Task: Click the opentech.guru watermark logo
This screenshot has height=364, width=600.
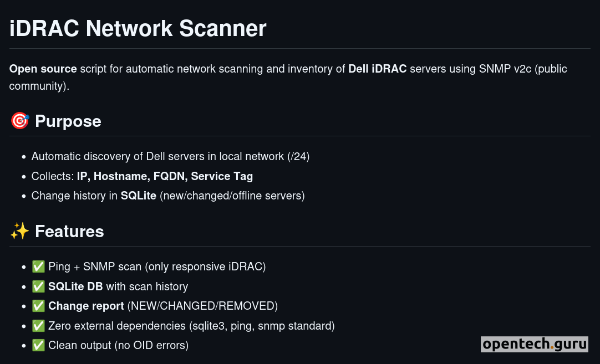Action: (x=534, y=344)
